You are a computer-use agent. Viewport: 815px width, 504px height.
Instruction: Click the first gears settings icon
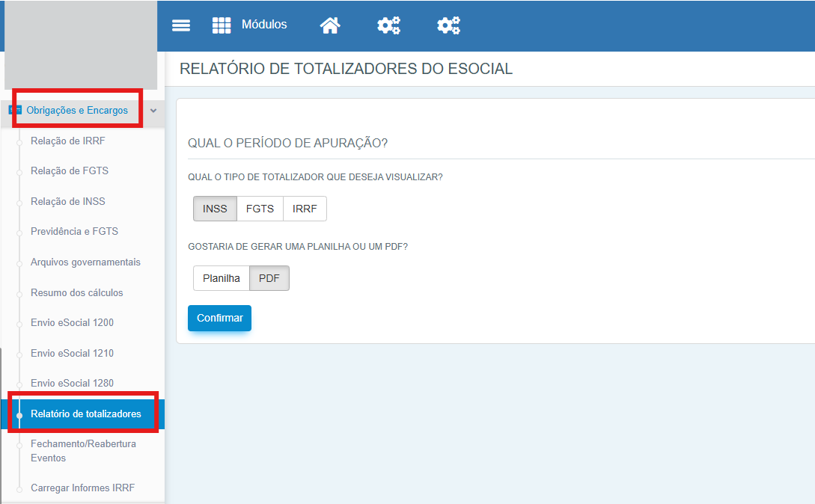(388, 25)
